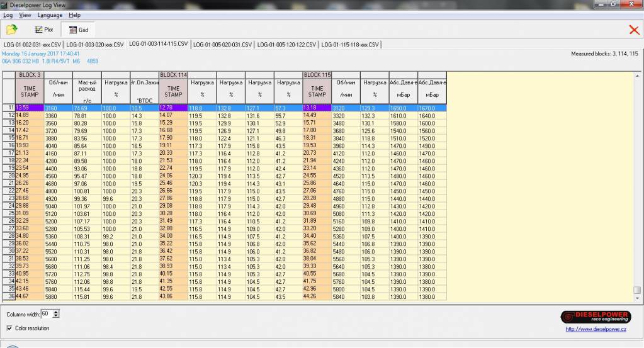Open the LOG-01-115-118-xxx.CSV tab

point(351,45)
